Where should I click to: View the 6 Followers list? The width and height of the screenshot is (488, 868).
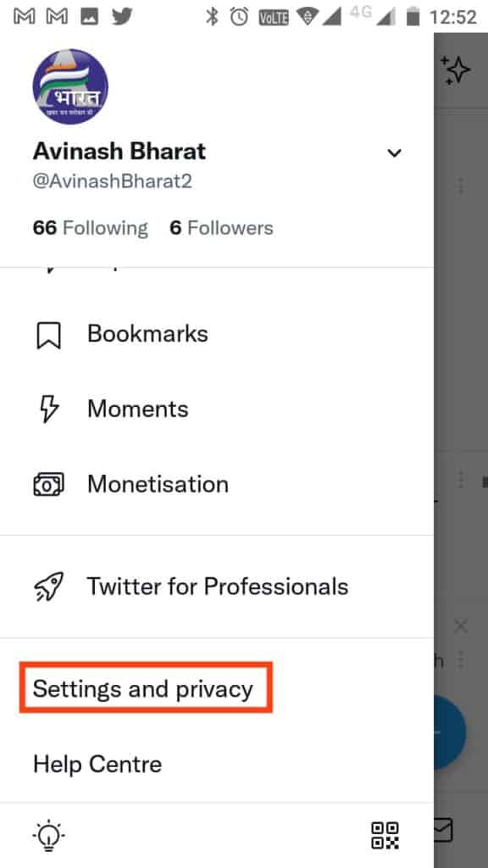point(221,228)
